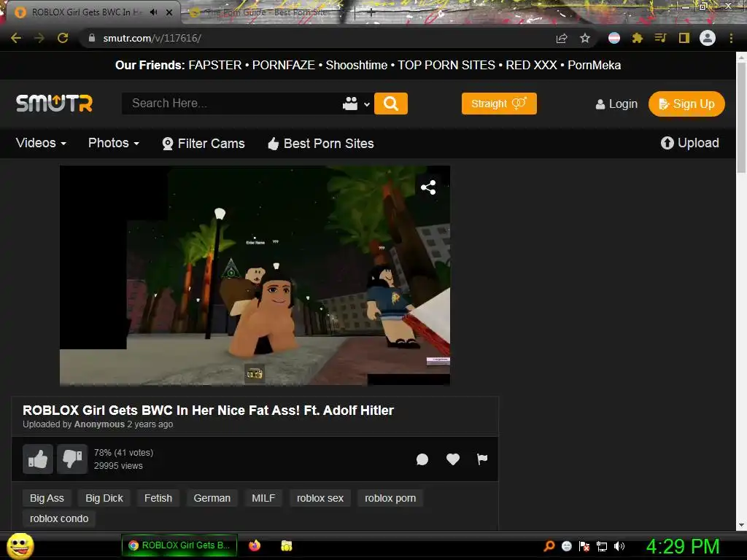Image resolution: width=747 pixels, height=560 pixels.
Task: Expand the Videos dropdown menu
Action: (x=41, y=143)
